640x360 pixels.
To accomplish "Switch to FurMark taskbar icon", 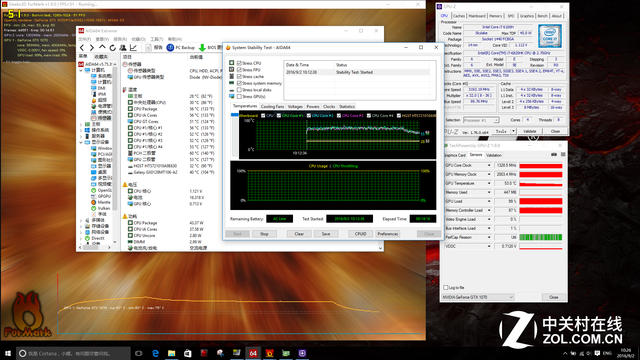I will coord(269,353).
